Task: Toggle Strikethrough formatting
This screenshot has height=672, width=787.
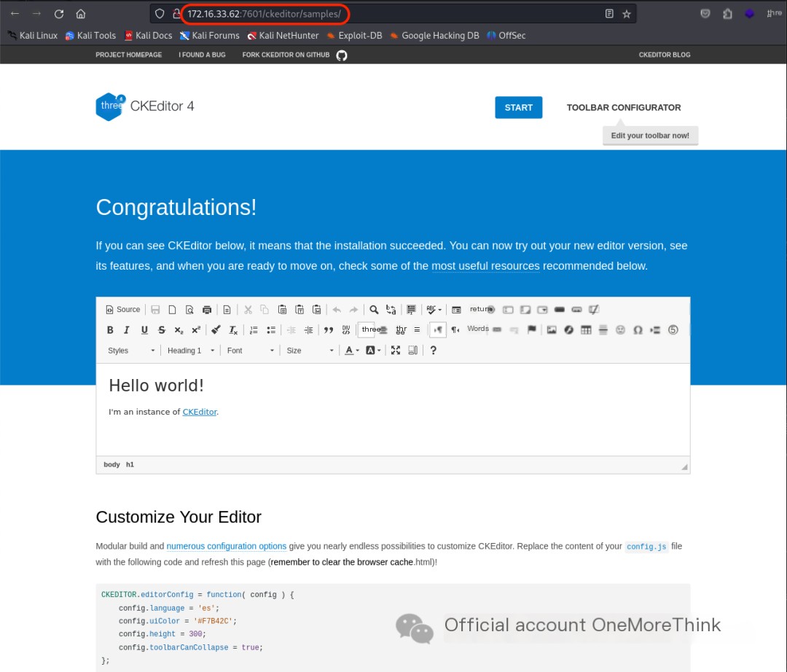Action: (x=161, y=329)
